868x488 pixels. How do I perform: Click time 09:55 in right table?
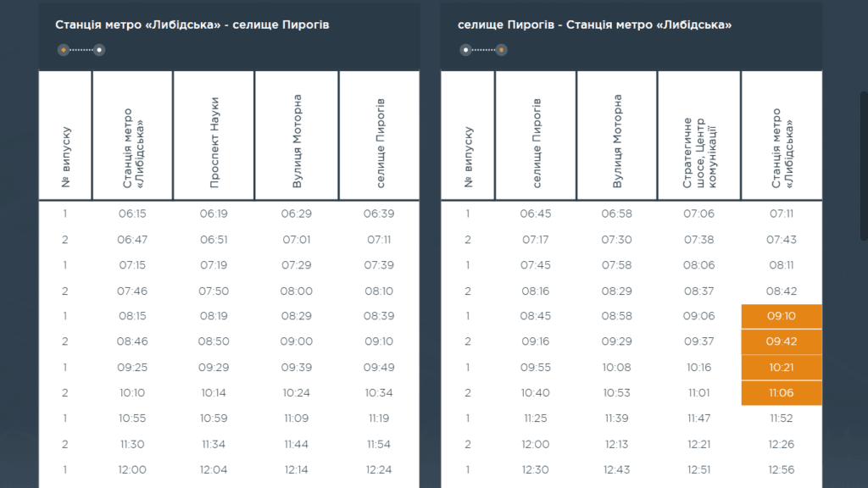pos(536,368)
